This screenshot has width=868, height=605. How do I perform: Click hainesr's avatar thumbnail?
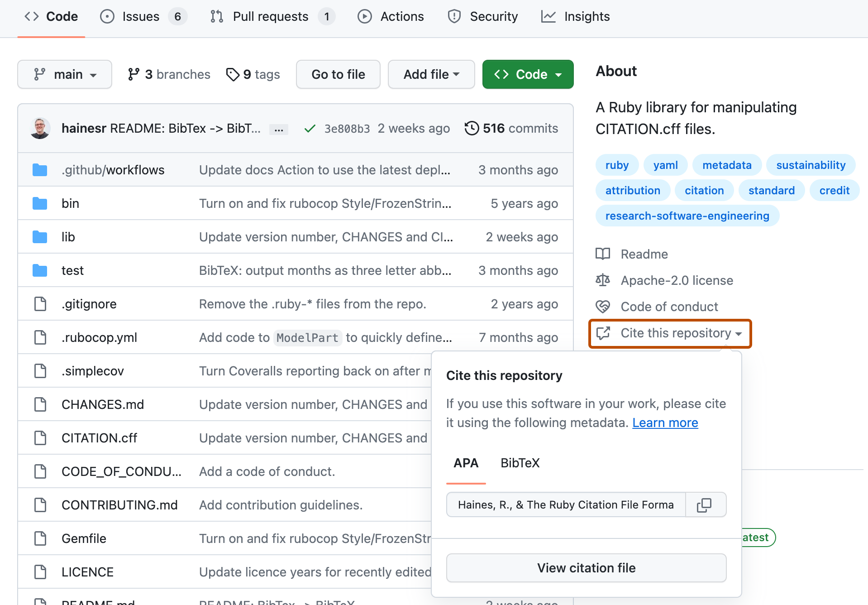click(40, 128)
